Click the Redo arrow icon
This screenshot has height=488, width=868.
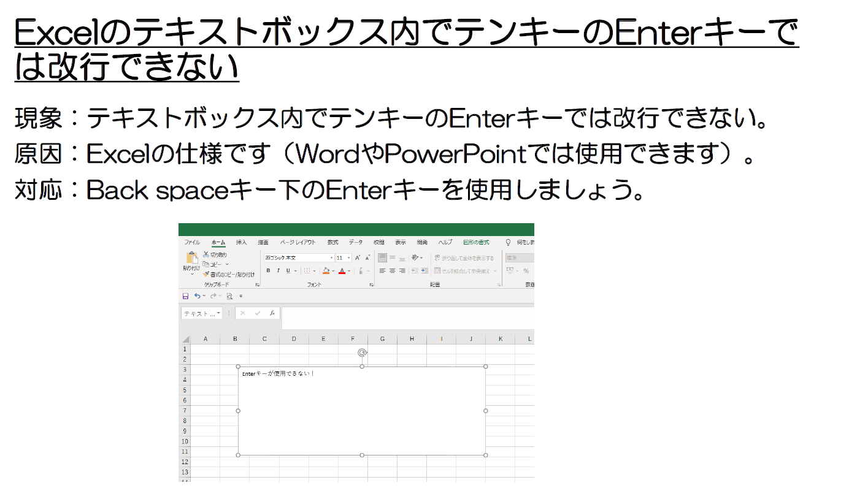click(213, 296)
